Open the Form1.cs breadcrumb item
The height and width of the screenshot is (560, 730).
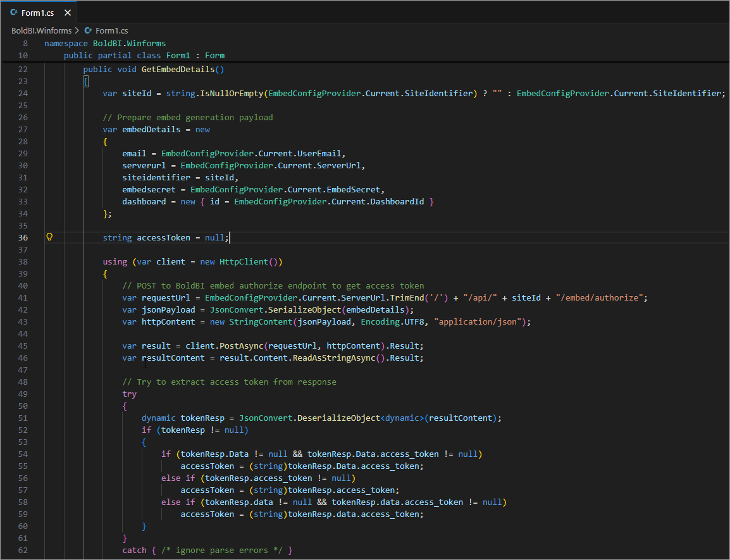(111, 30)
